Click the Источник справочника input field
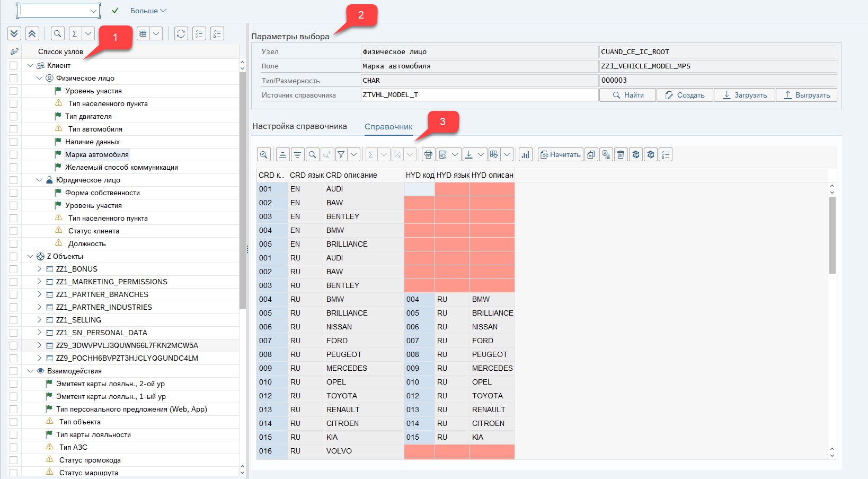Screen dimensions: 868x479 pos(479,95)
